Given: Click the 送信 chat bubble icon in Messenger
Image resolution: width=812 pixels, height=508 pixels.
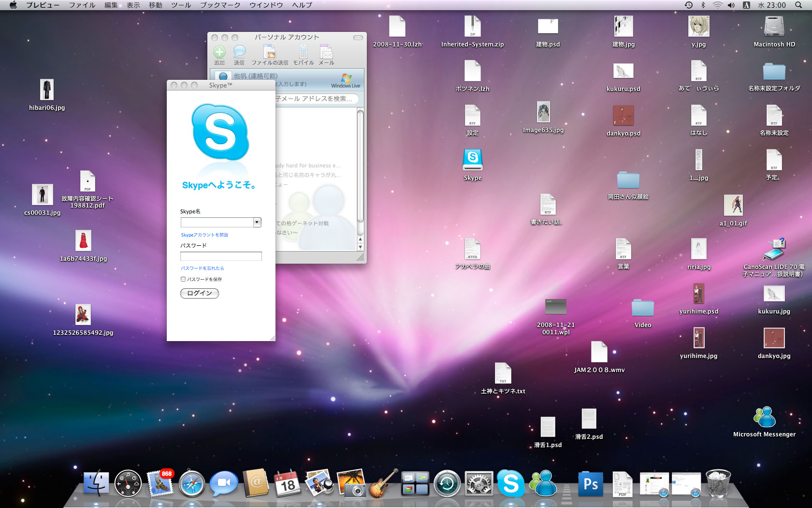Looking at the screenshot, I should coord(239,52).
